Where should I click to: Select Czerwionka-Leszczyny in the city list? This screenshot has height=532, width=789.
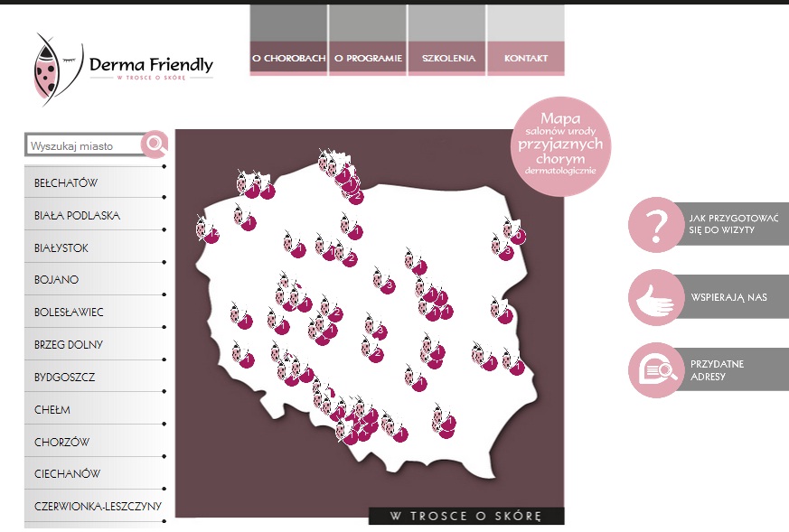tap(98, 506)
